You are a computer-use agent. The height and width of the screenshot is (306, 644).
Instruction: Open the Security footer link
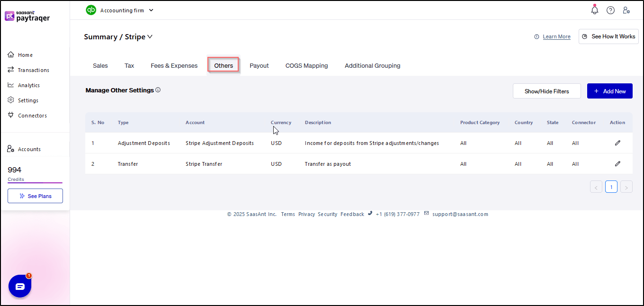pos(328,214)
